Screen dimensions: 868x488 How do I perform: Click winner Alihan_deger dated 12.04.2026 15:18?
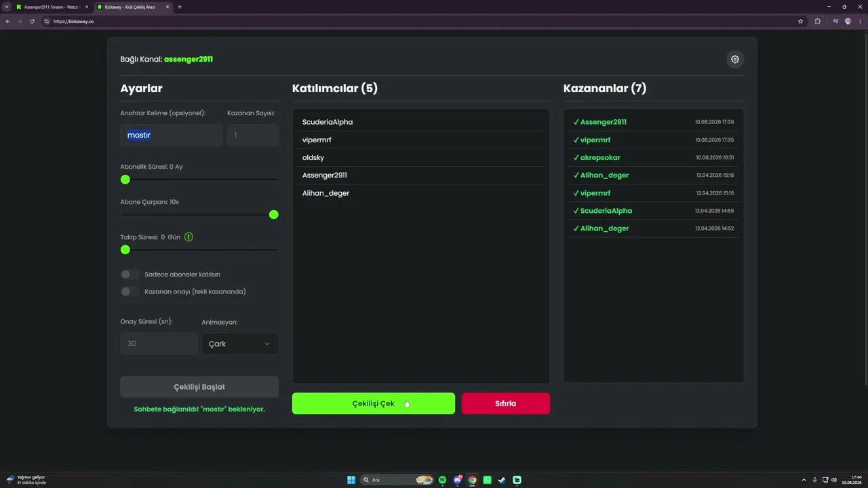[654, 175]
